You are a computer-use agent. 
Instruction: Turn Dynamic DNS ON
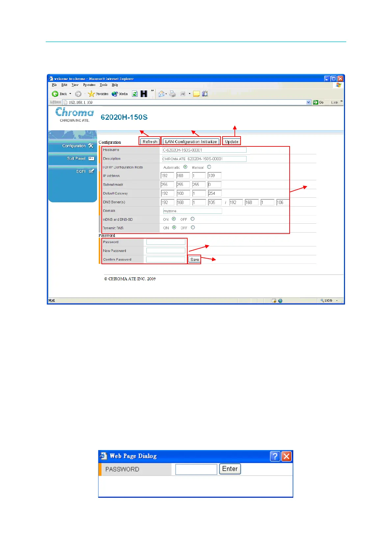point(174,228)
